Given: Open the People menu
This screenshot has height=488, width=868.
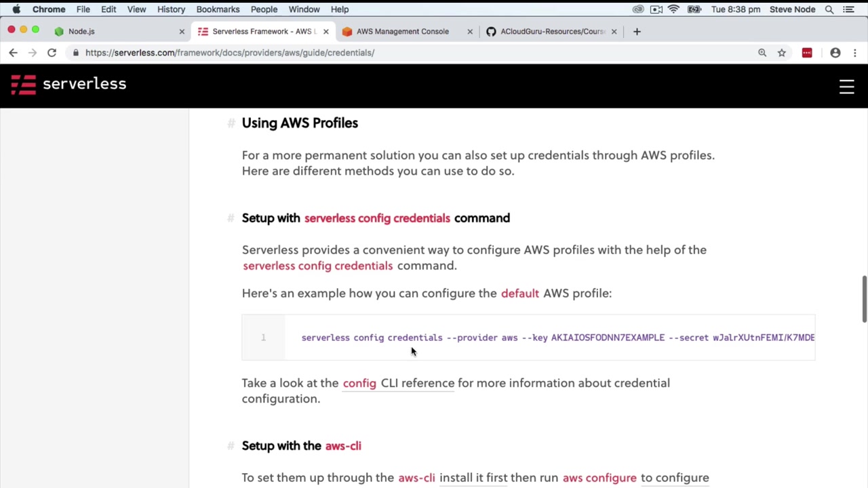Looking at the screenshot, I should pos(264,9).
